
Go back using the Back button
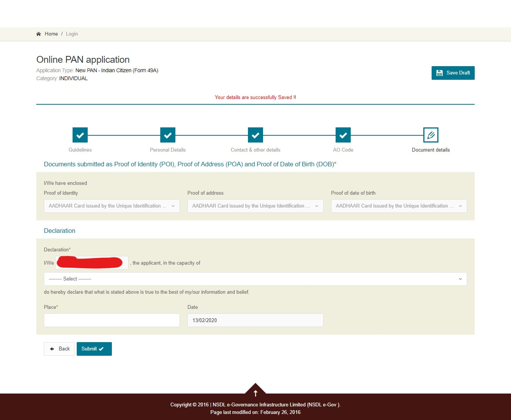[59, 349]
